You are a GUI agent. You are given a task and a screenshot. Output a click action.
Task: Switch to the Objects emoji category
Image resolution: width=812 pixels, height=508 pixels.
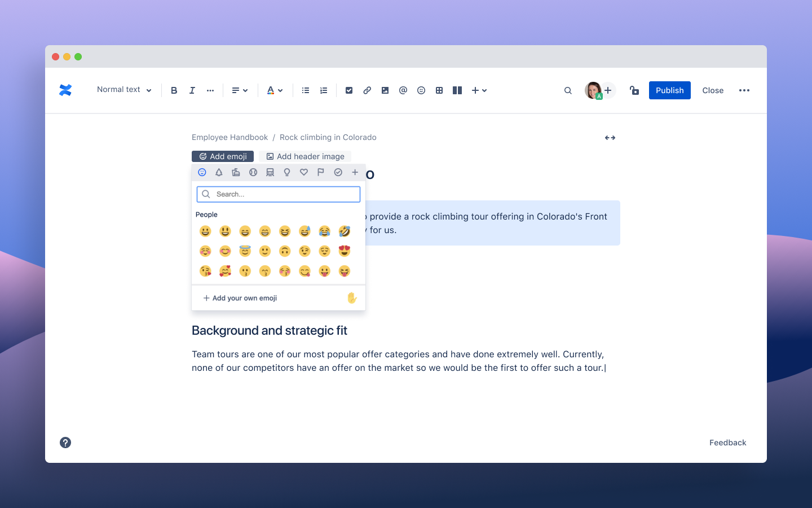(x=287, y=172)
